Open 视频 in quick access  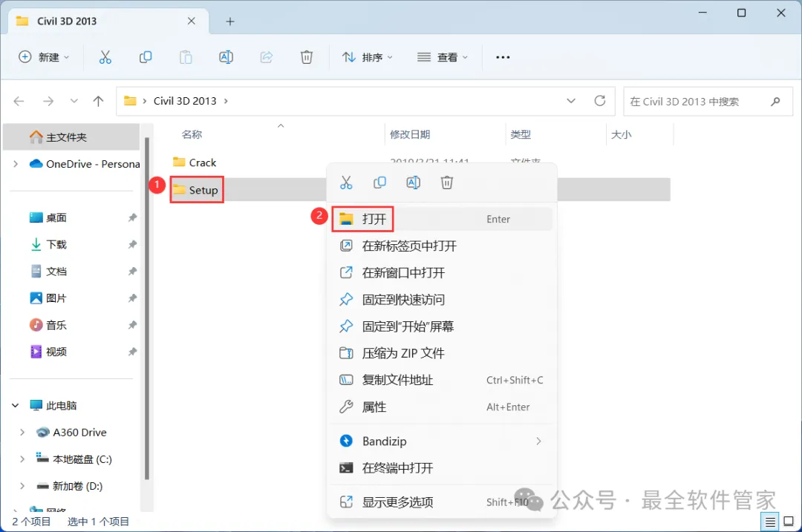tap(48, 352)
